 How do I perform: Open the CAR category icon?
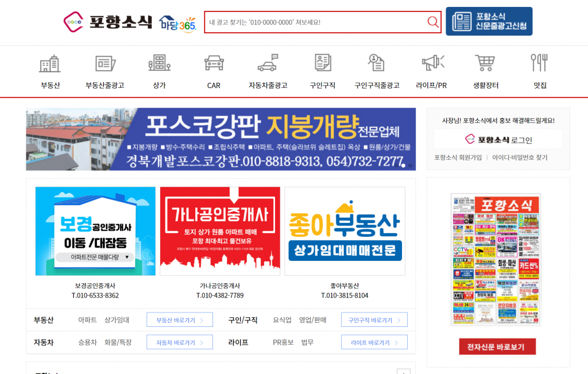click(x=214, y=63)
